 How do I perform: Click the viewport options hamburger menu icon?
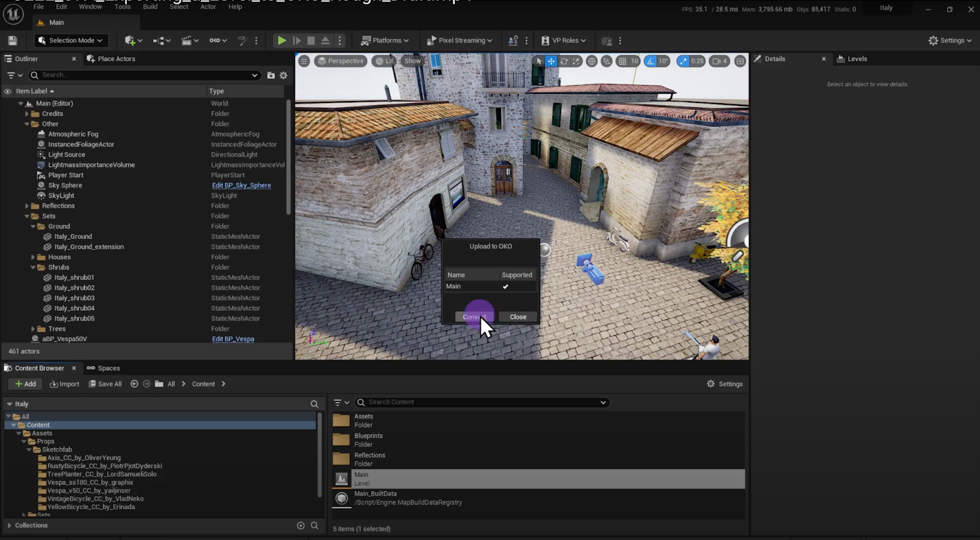tap(304, 61)
